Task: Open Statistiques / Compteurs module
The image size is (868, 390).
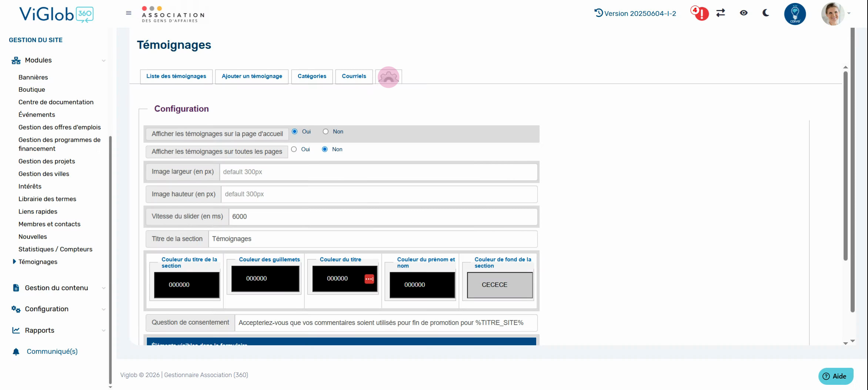Action: click(56, 249)
